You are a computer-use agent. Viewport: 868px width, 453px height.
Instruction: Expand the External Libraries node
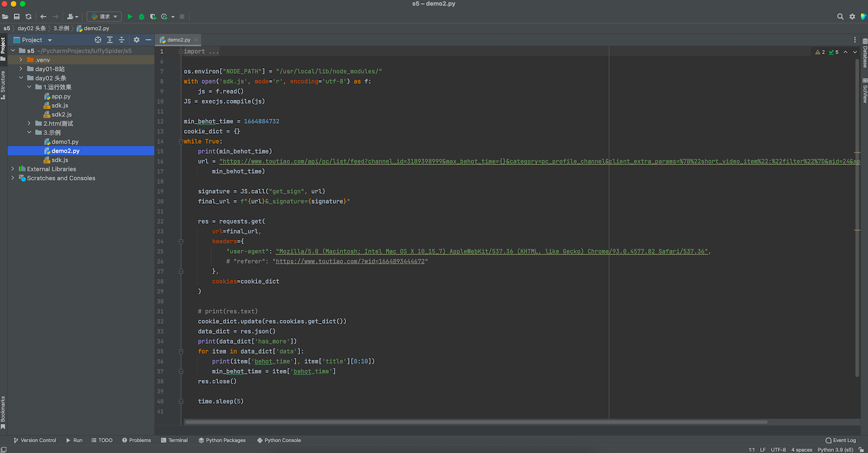pyautogui.click(x=13, y=169)
